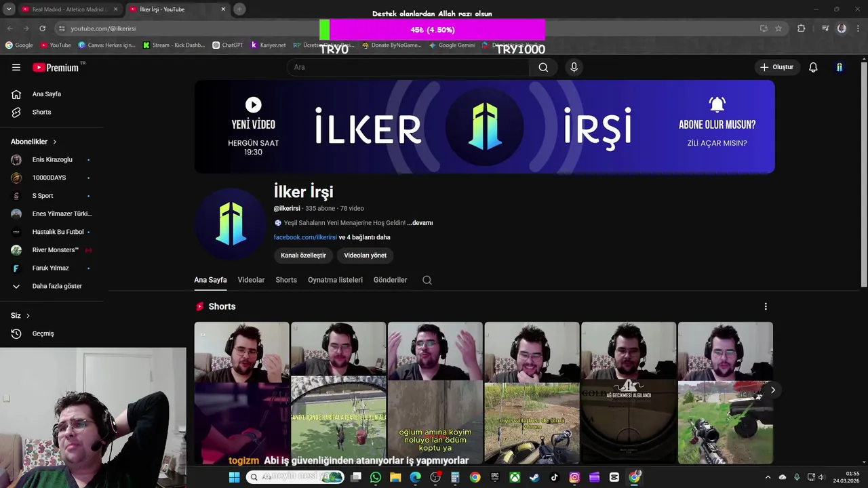Click the Oluştur create button
The image size is (868, 488).
coord(777,67)
